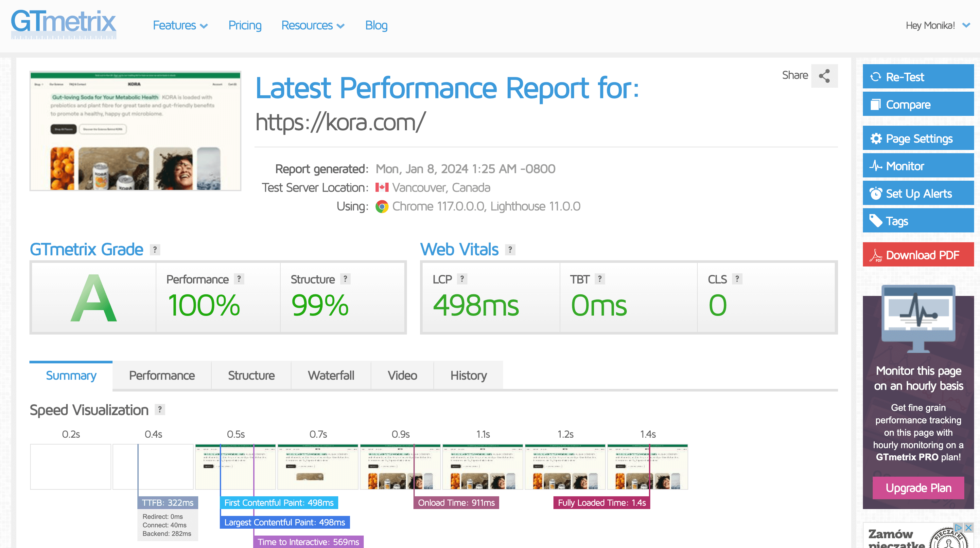
Task: Click the Chrome browser icon
Action: (382, 207)
